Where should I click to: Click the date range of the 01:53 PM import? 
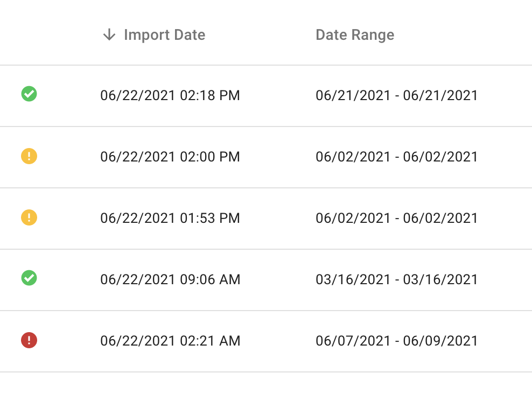point(397,219)
